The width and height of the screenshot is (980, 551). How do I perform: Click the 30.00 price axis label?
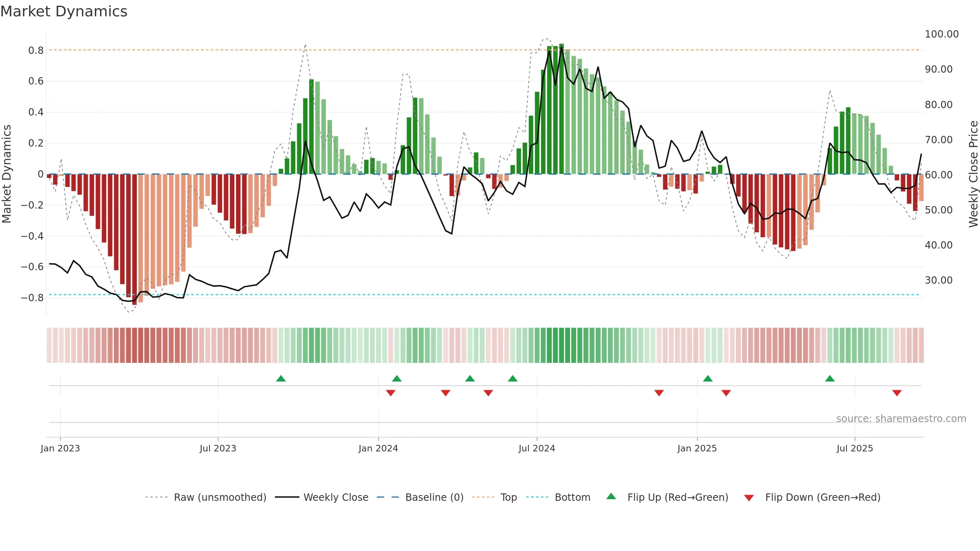click(x=939, y=280)
